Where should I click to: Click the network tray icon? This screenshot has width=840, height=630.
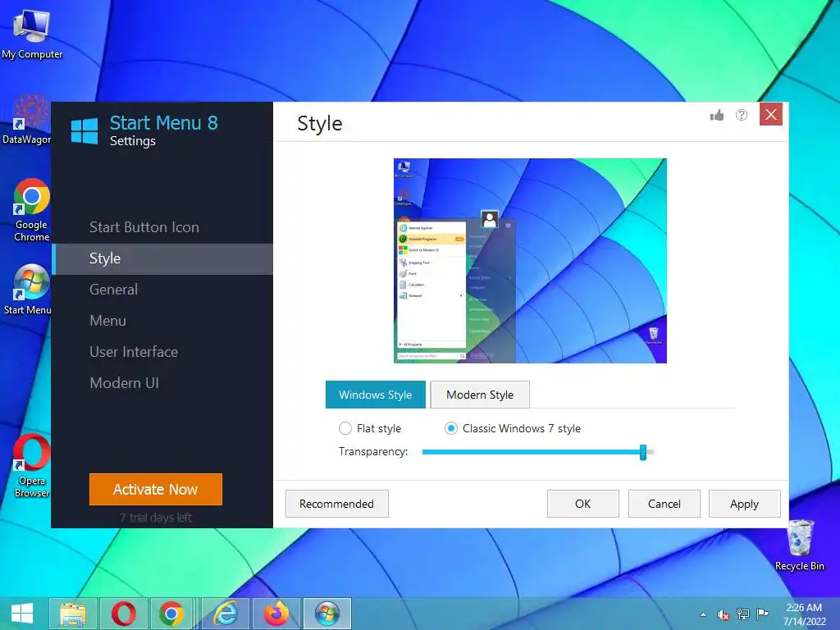pos(743,614)
